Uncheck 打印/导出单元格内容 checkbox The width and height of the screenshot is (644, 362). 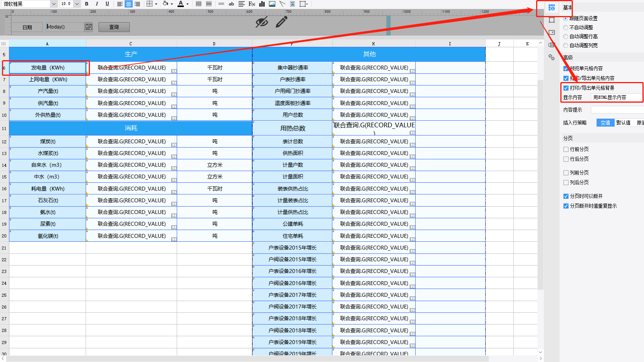point(566,78)
